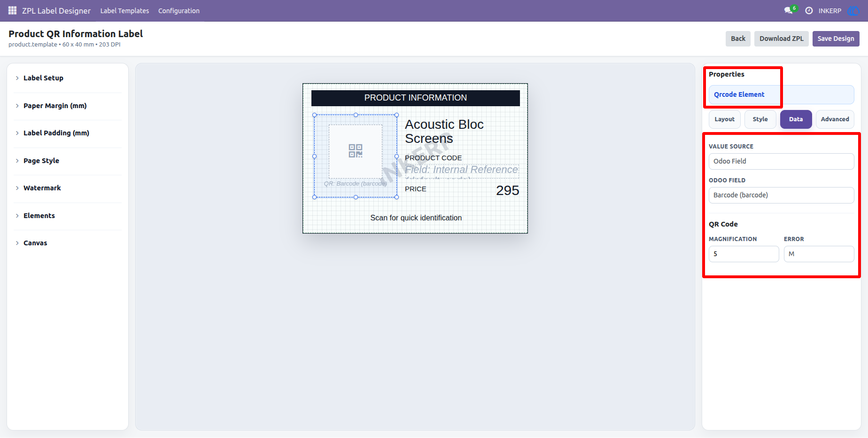This screenshot has width=868, height=438.
Task: Select the PRODUCT CODE label text
Action: click(x=433, y=158)
